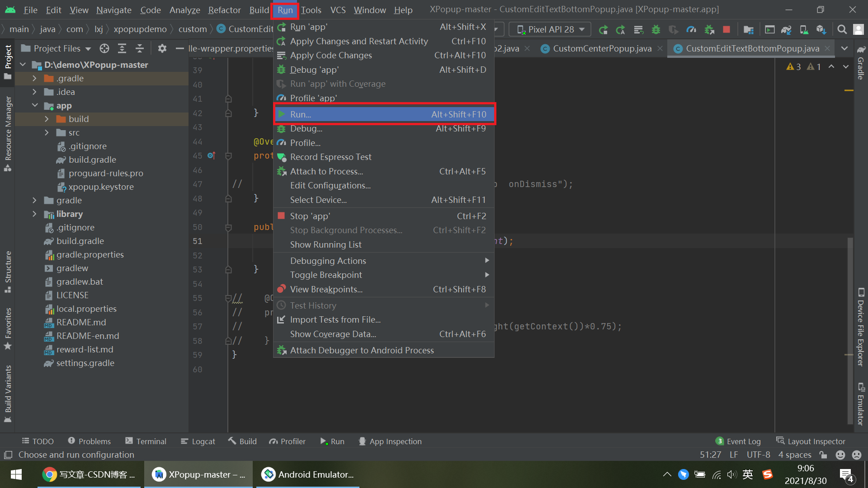Screen dimensions: 868x488
Task: Open the Logcat panel
Action: coord(198,441)
